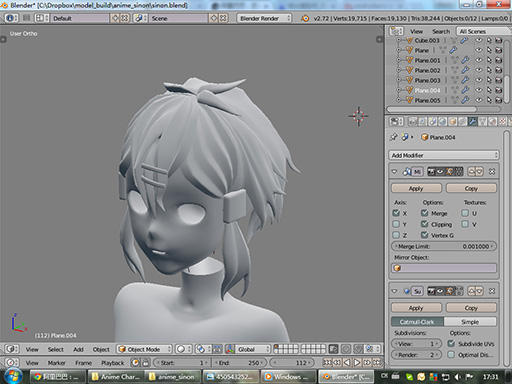Toggle renderability camera for Cube.003

pyautogui.click(x=499, y=40)
